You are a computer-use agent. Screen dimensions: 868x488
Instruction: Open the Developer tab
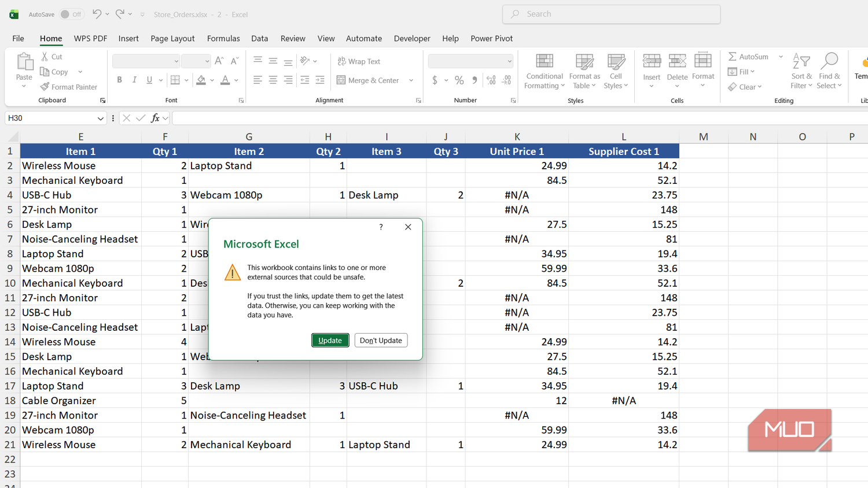click(x=412, y=38)
